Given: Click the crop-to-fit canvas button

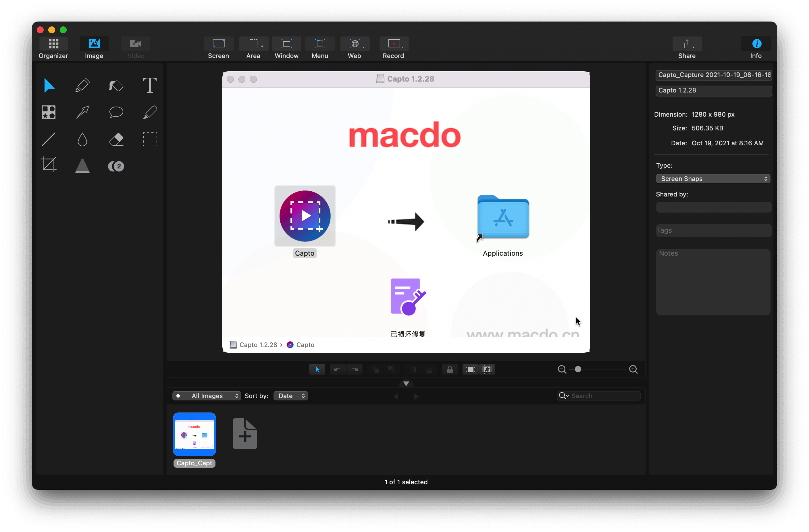Looking at the screenshot, I should pos(487,369).
